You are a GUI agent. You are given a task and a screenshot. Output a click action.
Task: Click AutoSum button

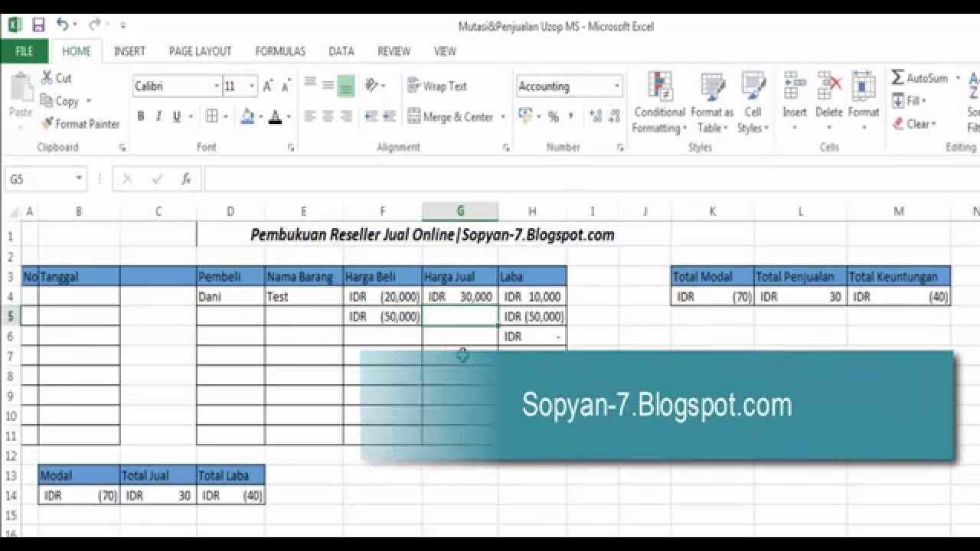(x=920, y=78)
